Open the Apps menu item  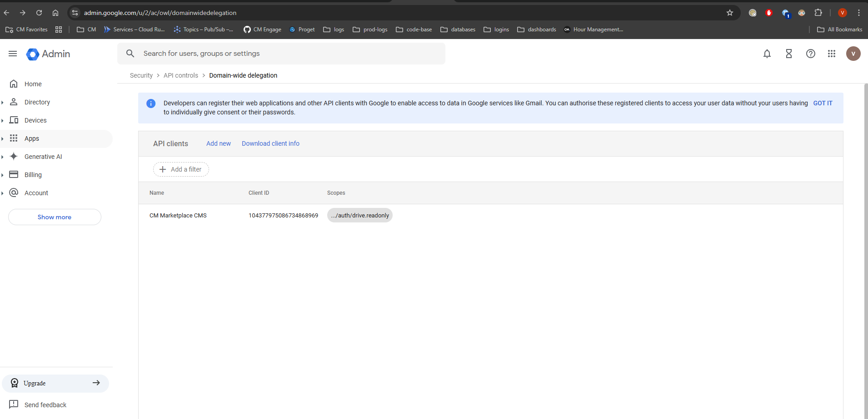[x=56, y=138]
